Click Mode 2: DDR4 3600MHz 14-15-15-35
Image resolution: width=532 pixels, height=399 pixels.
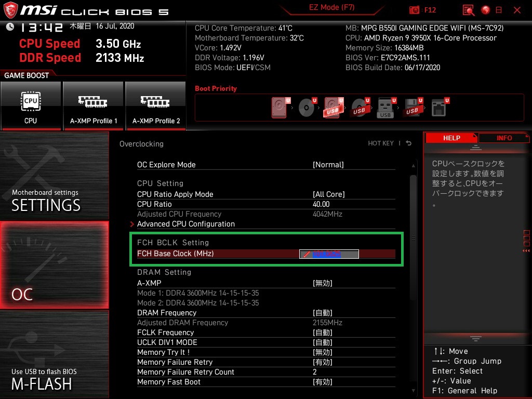pos(198,303)
